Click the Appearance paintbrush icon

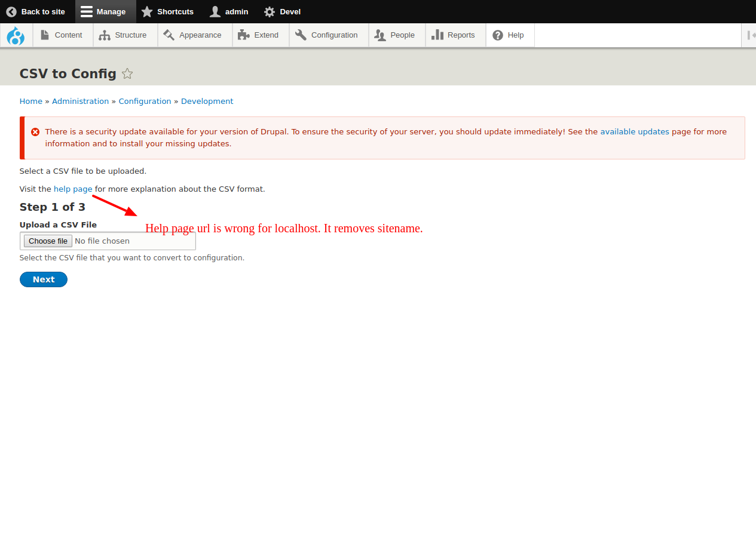coord(169,35)
